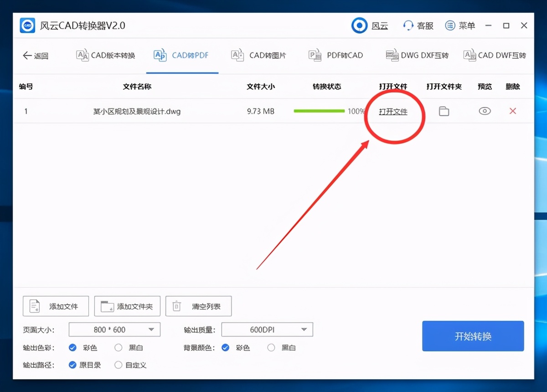Screen dimensions: 547x392
Task: Switch to the CAD转图片 tab
Action: pyautogui.click(x=258, y=55)
